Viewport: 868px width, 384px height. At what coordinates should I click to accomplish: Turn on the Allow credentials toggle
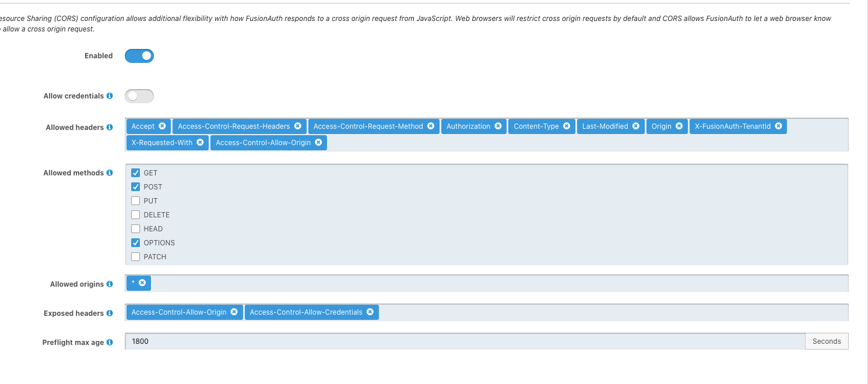(x=139, y=96)
